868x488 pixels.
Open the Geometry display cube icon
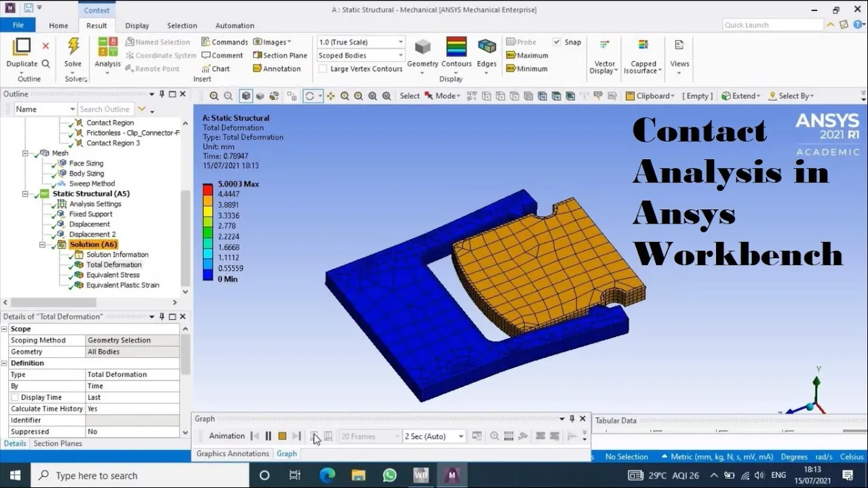tap(422, 47)
